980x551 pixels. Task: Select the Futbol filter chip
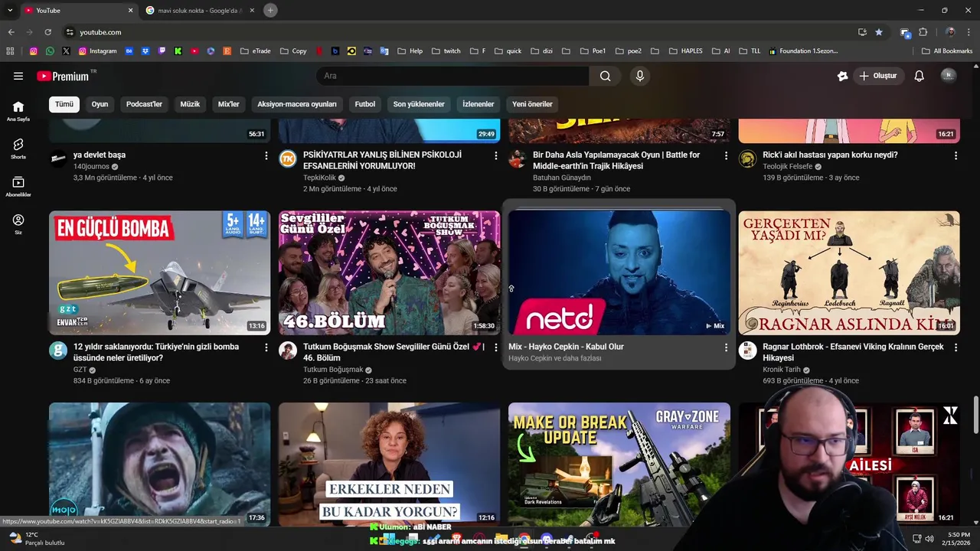(x=365, y=104)
